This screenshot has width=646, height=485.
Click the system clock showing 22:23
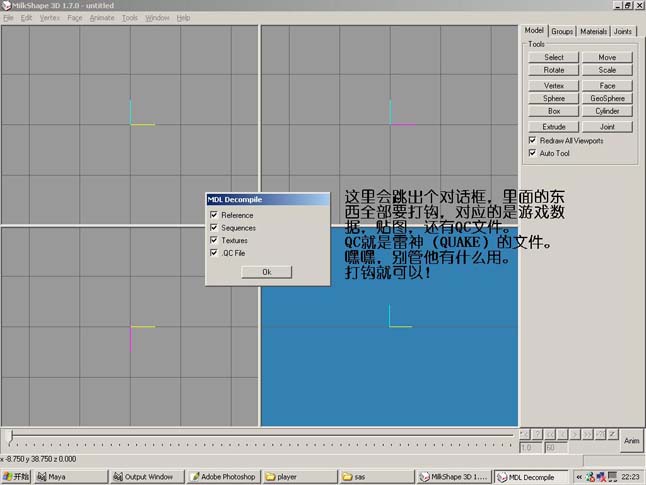pos(630,477)
